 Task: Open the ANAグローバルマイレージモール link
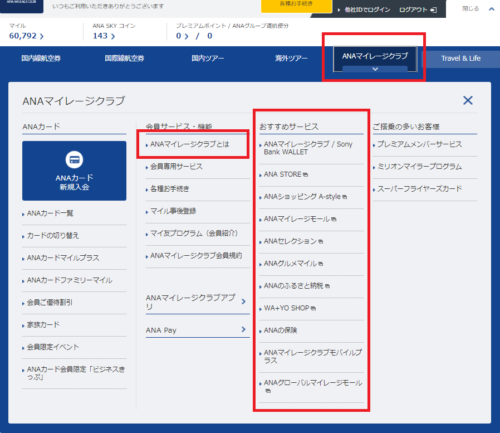(312, 387)
